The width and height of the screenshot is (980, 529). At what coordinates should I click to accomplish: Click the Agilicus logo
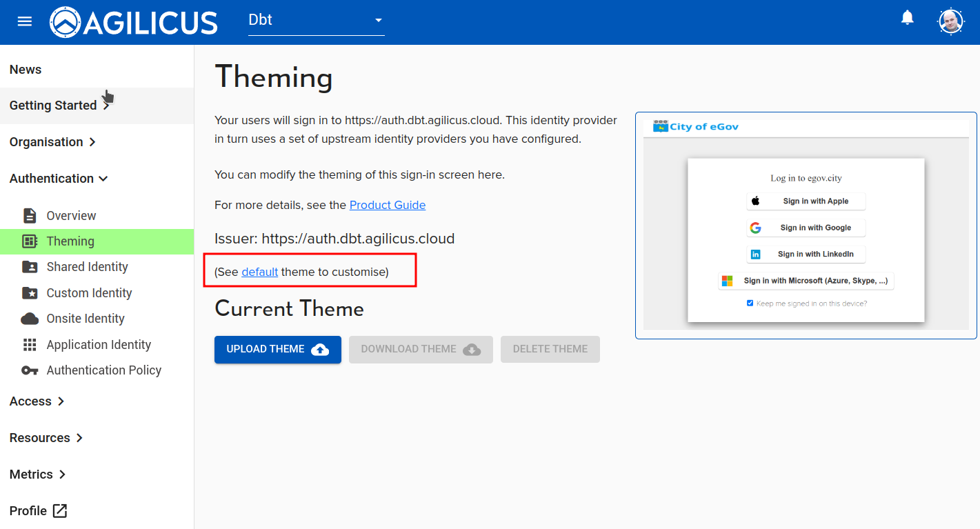(134, 22)
